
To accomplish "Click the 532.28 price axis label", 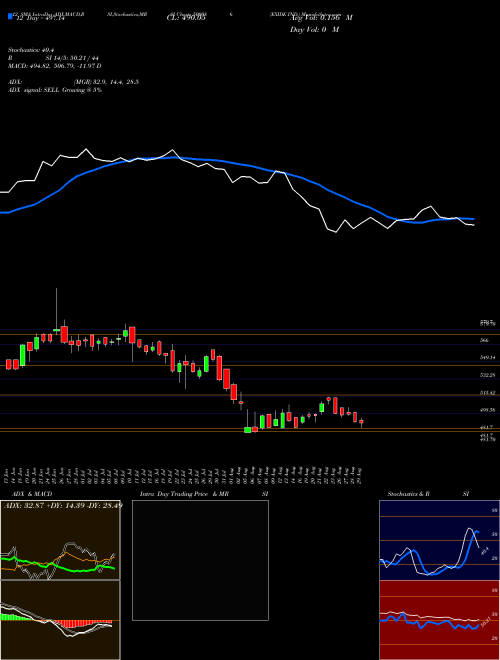I will pyautogui.click(x=487, y=375).
